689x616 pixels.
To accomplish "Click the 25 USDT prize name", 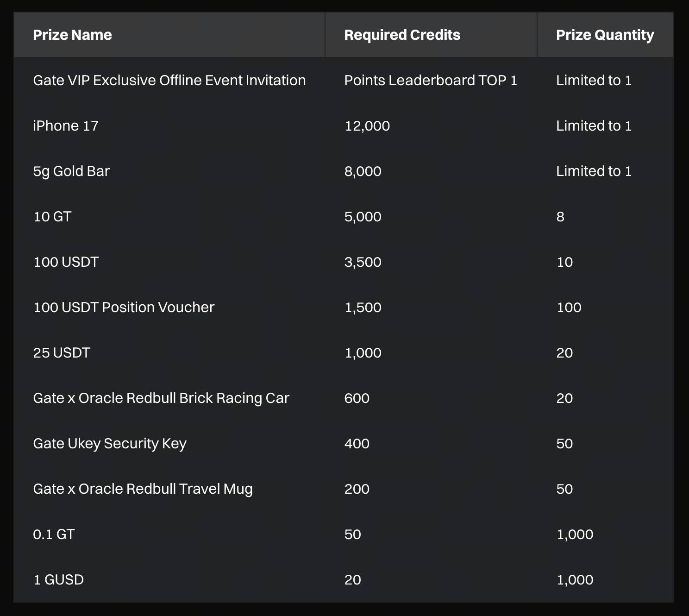I will (62, 353).
